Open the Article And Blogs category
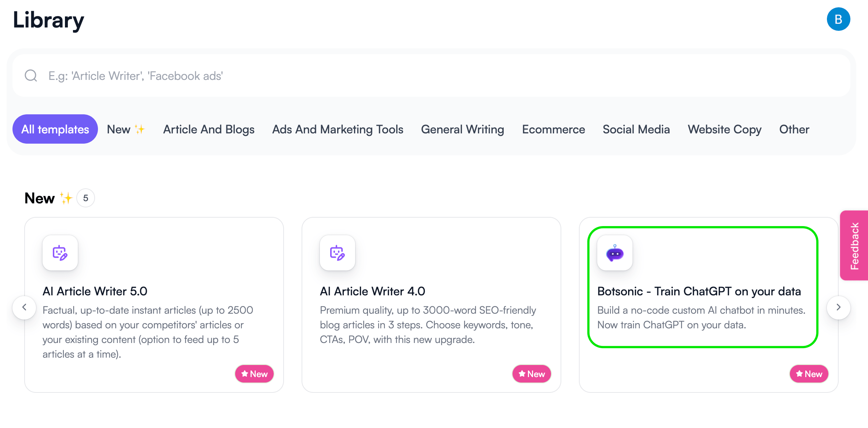The height and width of the screenshot is (428, 868). (x=208, y=129)
